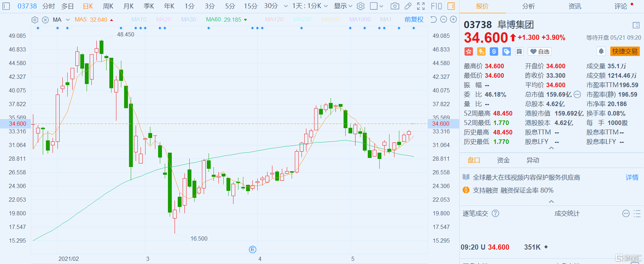Select 周K weekly candlestick view
Image resolution: width=644 pixels, height=264 pixels.
108,6
